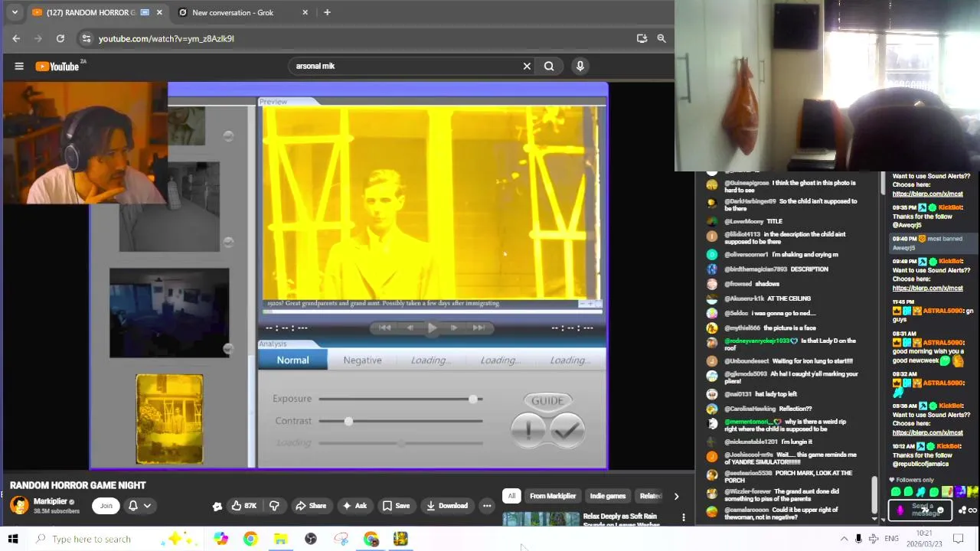Select the gray hallway photo thumbnail

pos(169,207)
